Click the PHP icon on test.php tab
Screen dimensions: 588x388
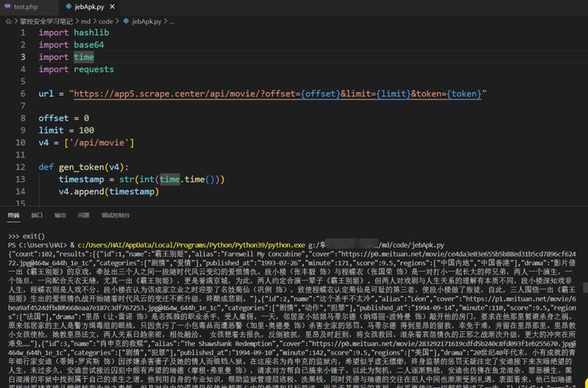coord(7,6)
